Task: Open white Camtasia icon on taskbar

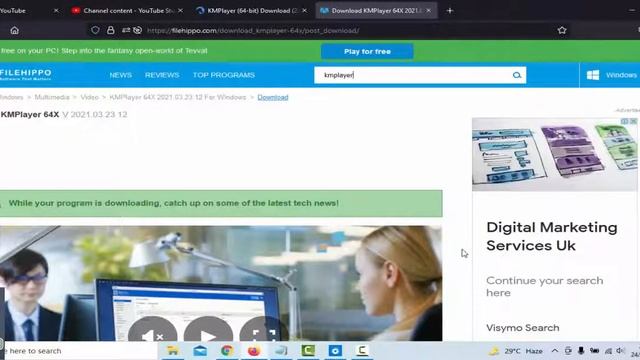Action: pyautogui.click(x=362, y=351)
